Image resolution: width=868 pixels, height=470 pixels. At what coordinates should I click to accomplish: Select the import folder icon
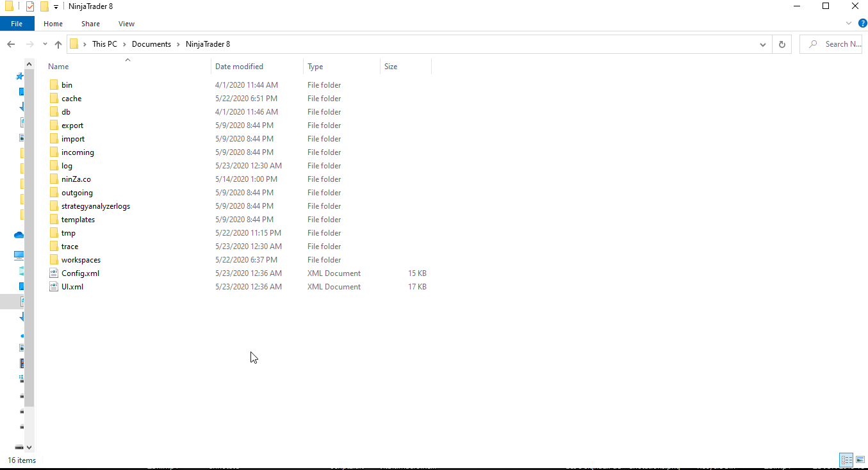pos(54,139)
